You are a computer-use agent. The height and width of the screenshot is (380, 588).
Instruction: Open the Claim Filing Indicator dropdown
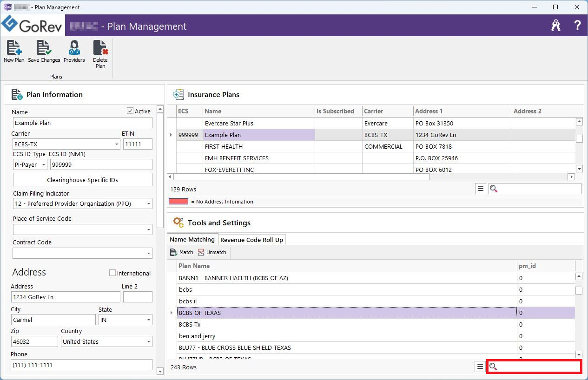coord(149,204)
